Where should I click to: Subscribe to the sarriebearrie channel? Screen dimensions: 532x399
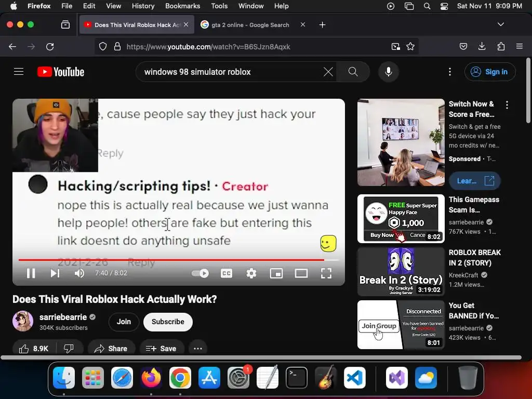tap(168, 322)
